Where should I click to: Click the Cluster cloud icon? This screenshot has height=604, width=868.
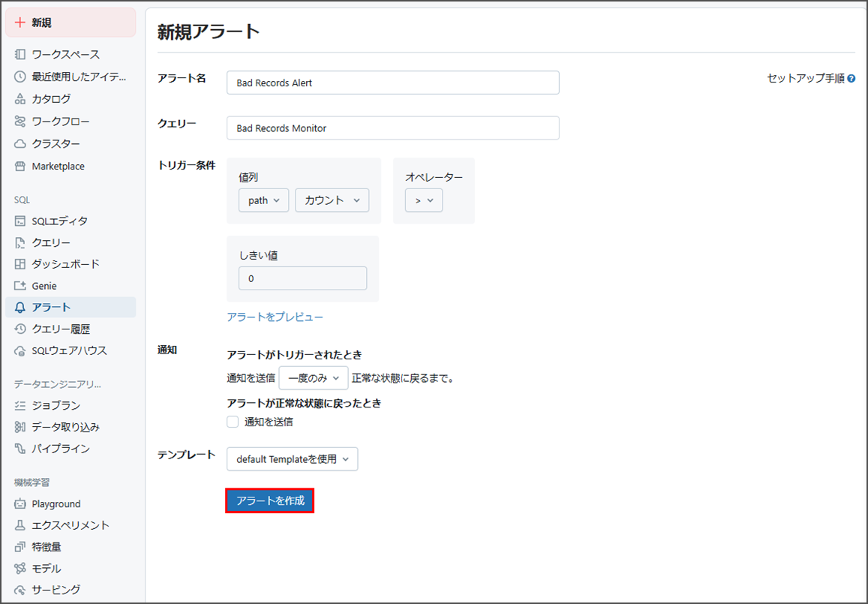pyautogui.click(x=20, y=143)
